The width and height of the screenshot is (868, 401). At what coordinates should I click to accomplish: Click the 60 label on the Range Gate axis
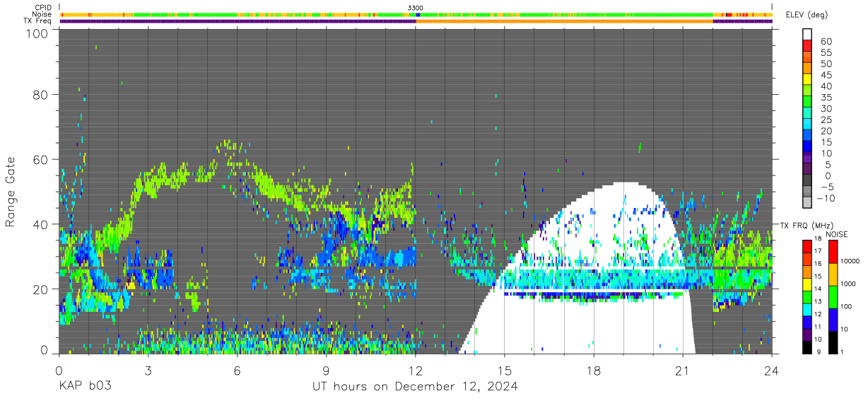(40, 159)
